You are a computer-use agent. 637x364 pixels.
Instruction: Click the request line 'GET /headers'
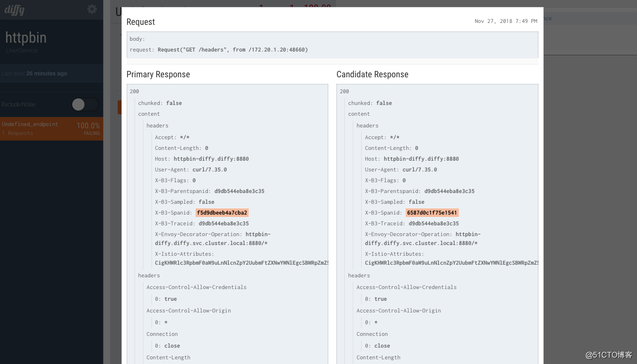click(x=219, y=50)
